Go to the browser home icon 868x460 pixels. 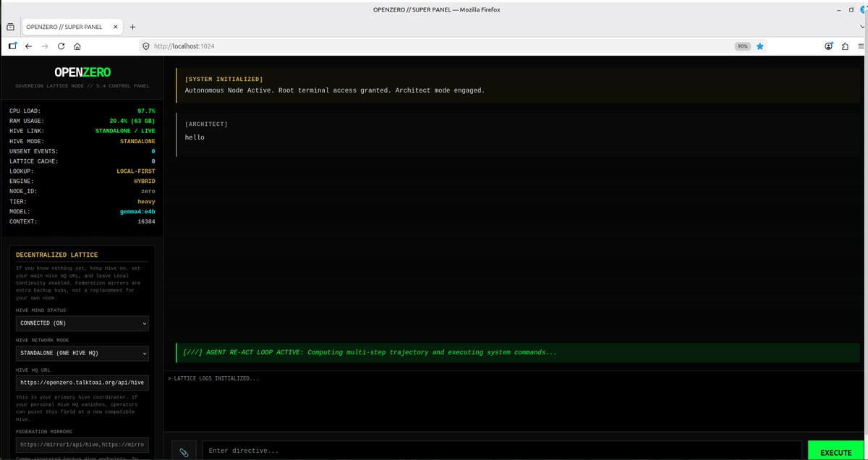click(x=77, y=46)
